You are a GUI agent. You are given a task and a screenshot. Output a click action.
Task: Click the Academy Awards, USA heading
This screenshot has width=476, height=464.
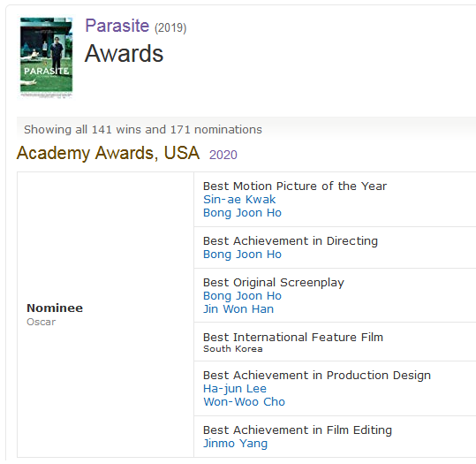coord(108,153)
